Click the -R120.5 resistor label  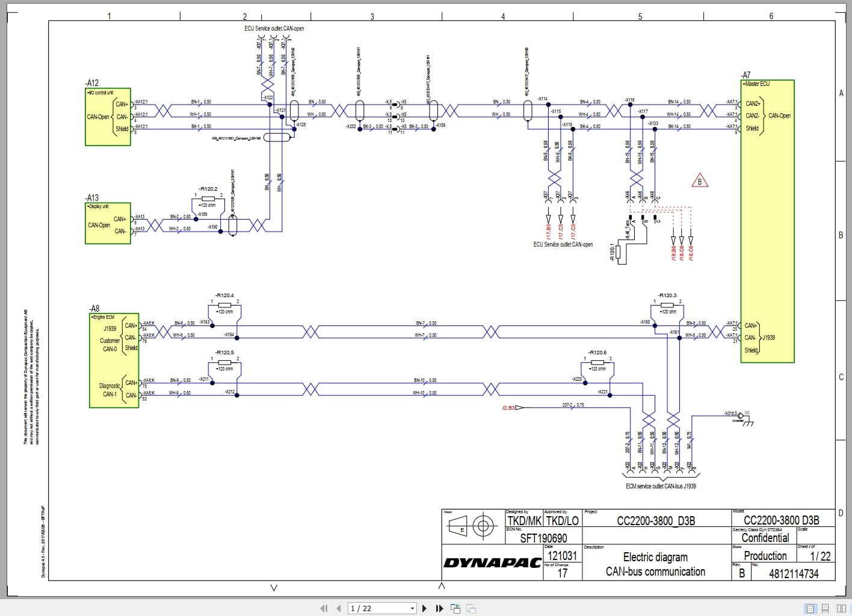tap(224, 353)
